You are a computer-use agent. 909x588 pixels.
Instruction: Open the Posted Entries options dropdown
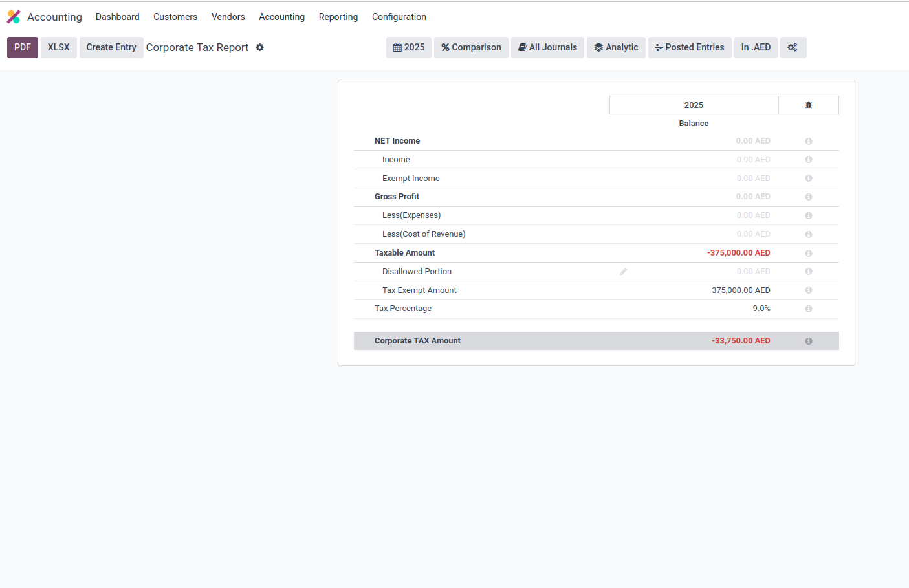click(689, 47)
